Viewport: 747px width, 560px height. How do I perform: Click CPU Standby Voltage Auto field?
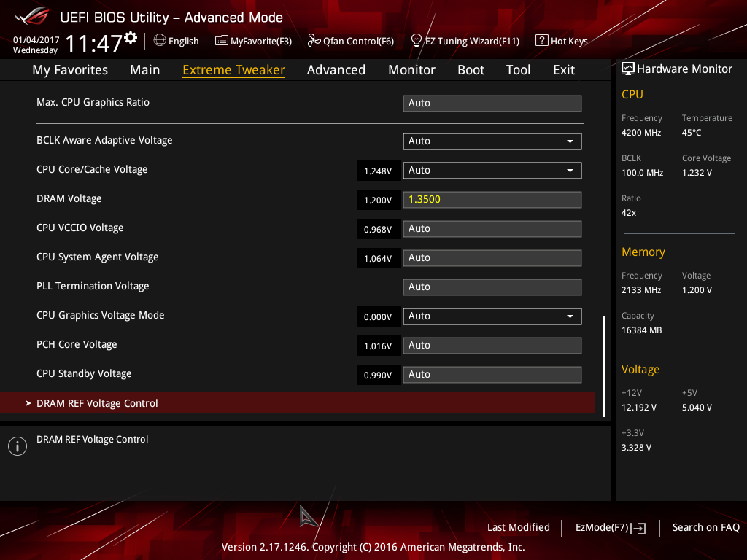[492, 374]
